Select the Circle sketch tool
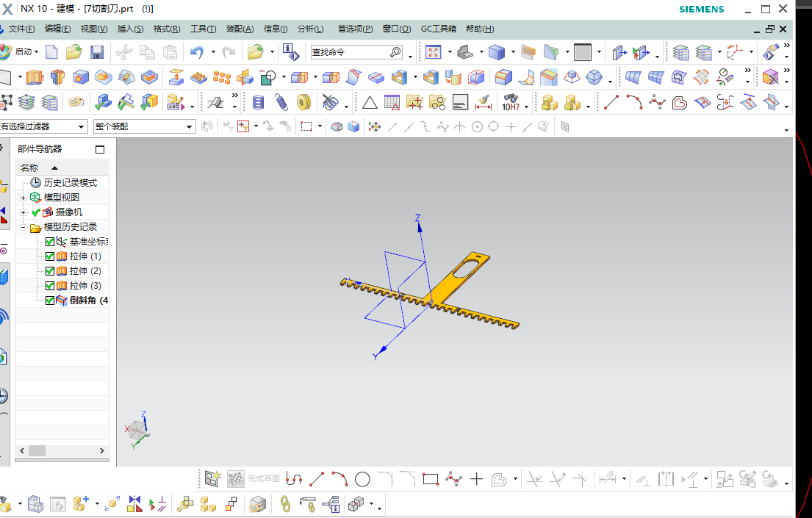Viewport: 812px width, 518px height. [362, 480]
